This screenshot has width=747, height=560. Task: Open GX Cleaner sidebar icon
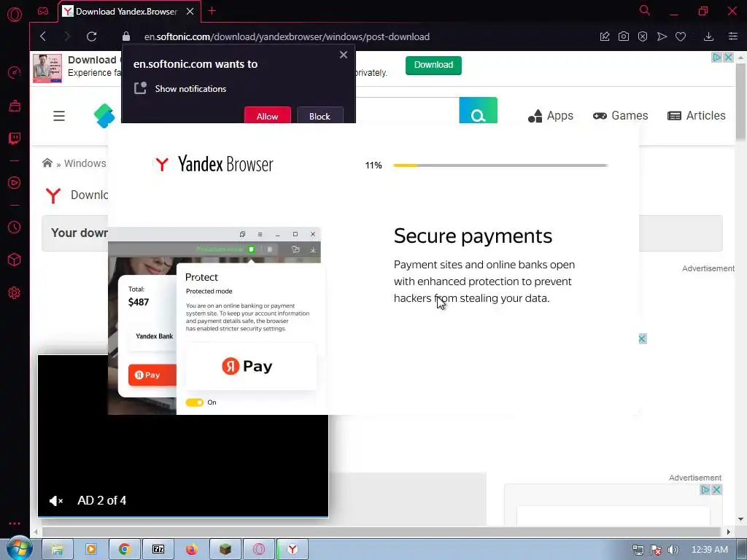(x=15, y=105)
